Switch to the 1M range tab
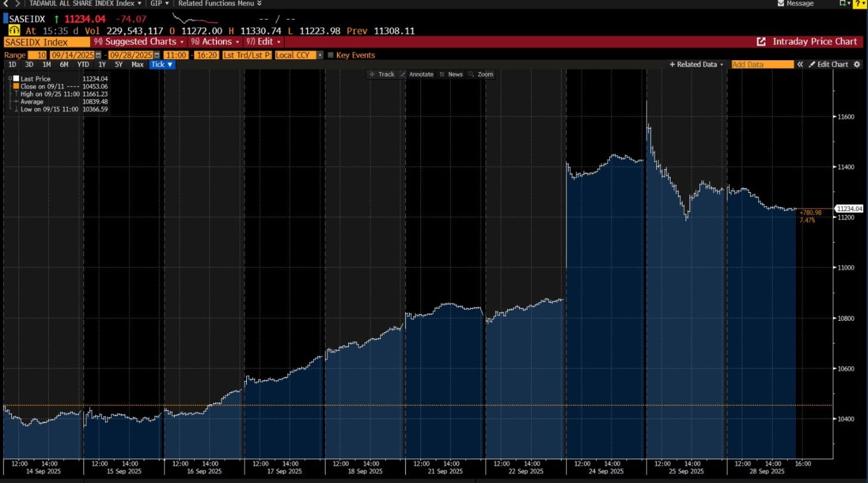The width and height of the screenshot is (868, 483). coord(46,64)
